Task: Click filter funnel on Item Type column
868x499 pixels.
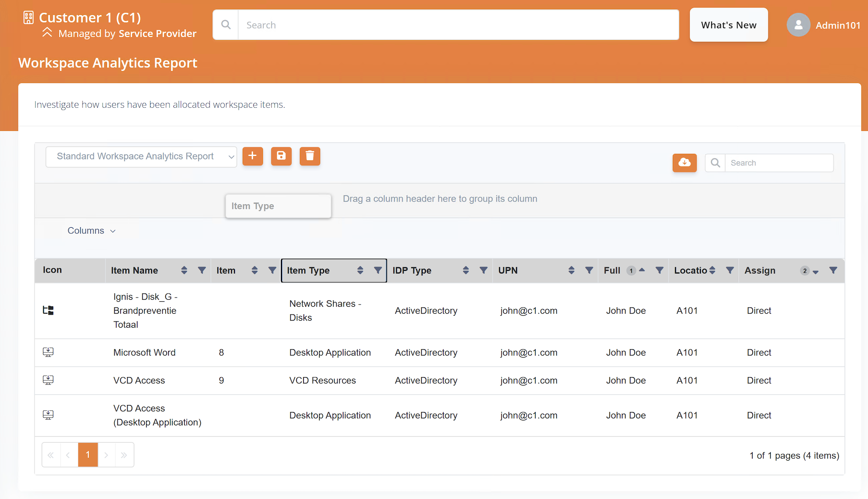Action: point(378,270)
